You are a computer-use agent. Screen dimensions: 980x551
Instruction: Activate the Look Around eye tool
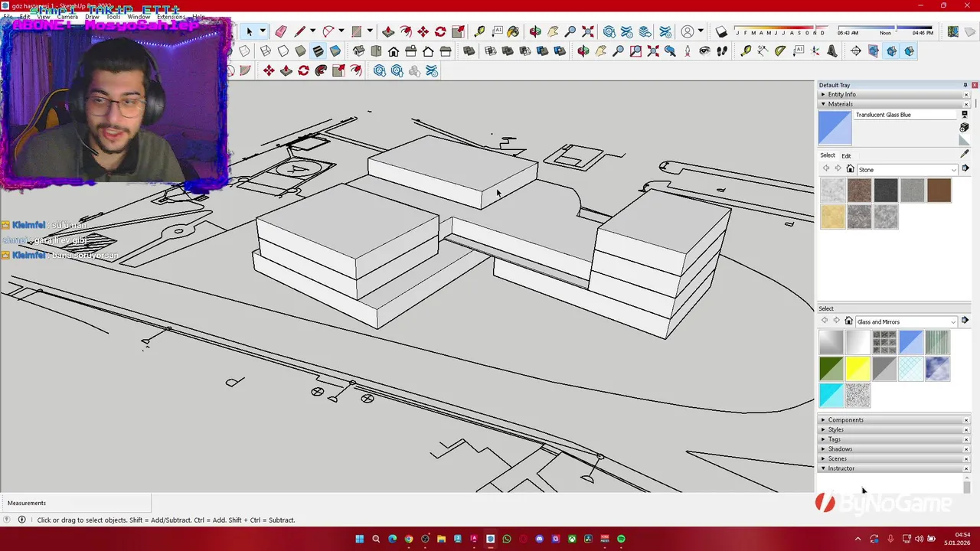(x=704, y=51)
